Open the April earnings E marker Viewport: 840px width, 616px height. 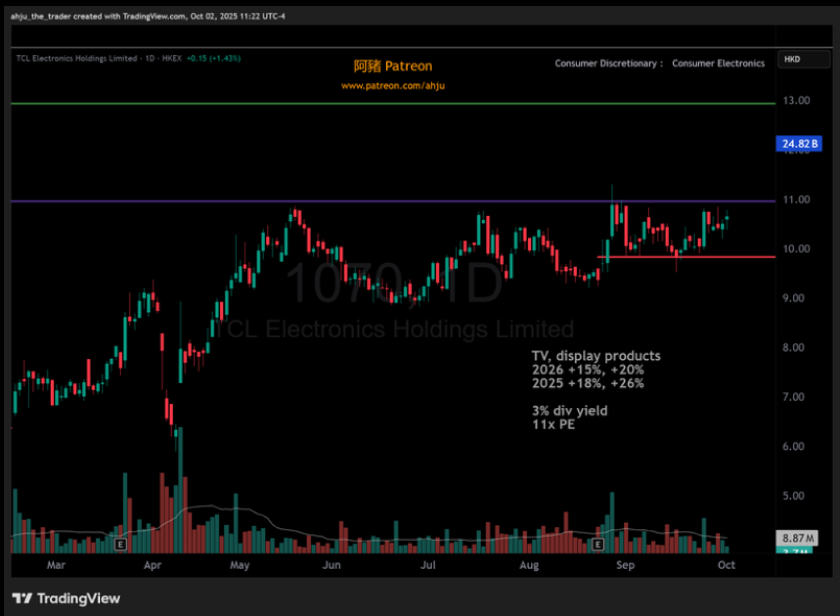[120, 544]
